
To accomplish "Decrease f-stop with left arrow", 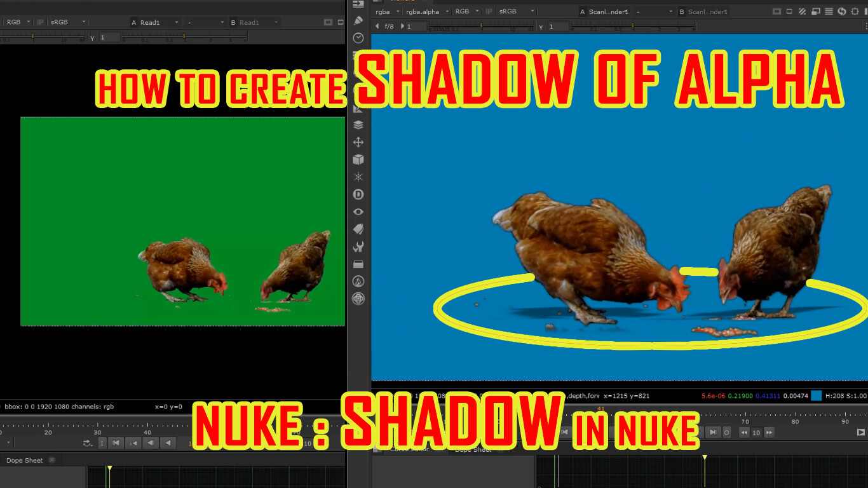I will (377, 27).
